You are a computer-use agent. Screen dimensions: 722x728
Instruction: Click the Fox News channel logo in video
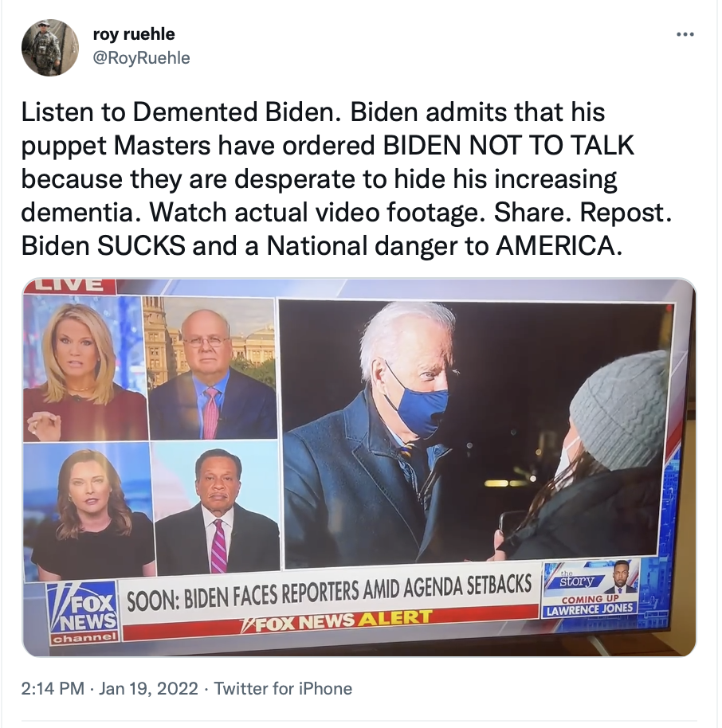[x=84, y=613]
